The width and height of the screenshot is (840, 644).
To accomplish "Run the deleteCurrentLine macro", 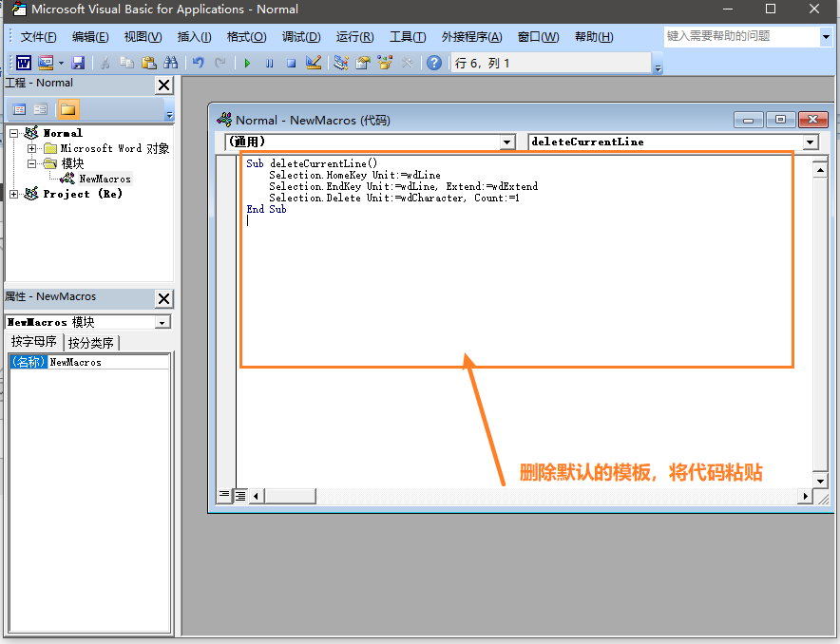I will pyautogui.click(x=247, y=63).
